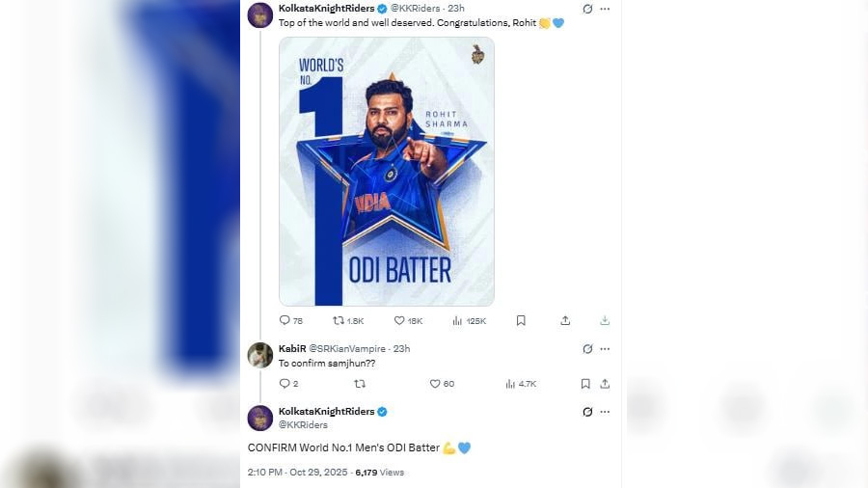This screenshot has height=488, width=868.
Task: Reply to KabiR's 'To confirm samjhun' comment
Action: [285, 384]
